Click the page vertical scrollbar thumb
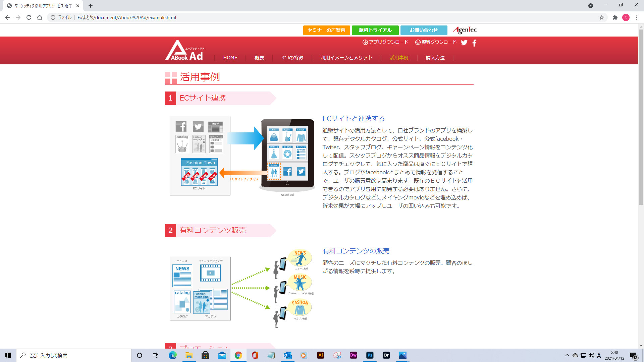This screenshot has height=362, width=644. pos(641,117)
